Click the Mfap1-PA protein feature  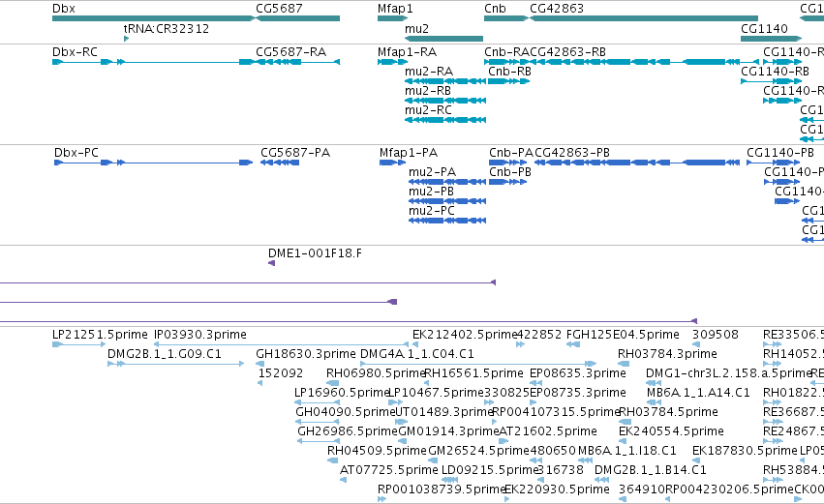pyautogui.click(x=392, y=163)
